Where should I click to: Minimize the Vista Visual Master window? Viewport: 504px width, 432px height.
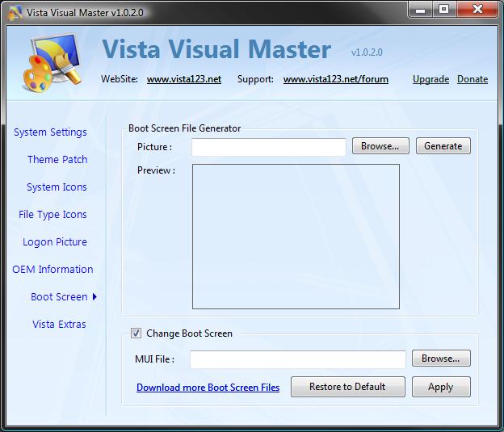(x=421, y=10)
